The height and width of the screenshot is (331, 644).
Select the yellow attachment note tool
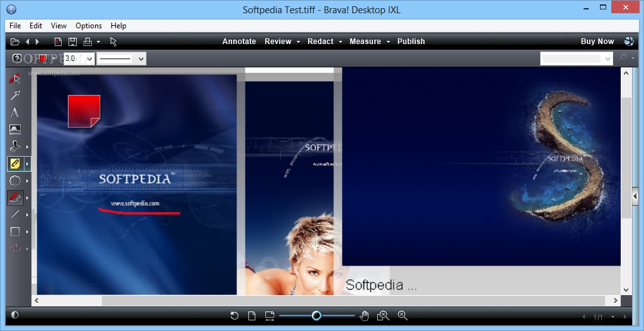pos(15,164)
